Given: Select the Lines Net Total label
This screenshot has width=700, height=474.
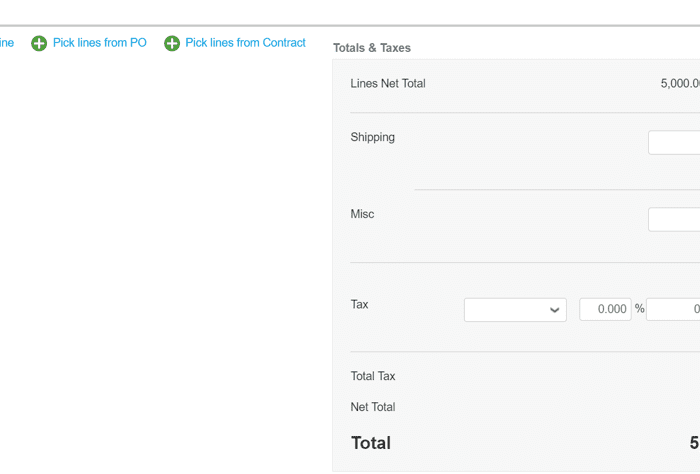Looking at the screenshot, I should (388, 84).
